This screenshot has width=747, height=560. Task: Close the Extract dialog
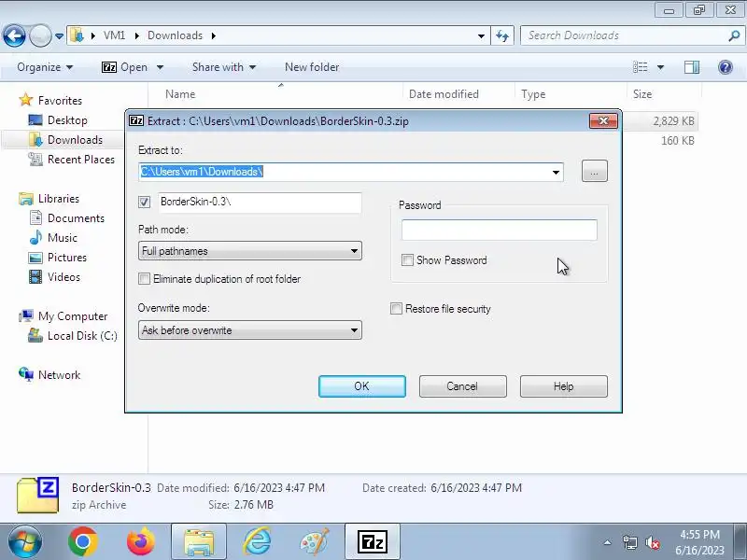(x=603, y=121)
